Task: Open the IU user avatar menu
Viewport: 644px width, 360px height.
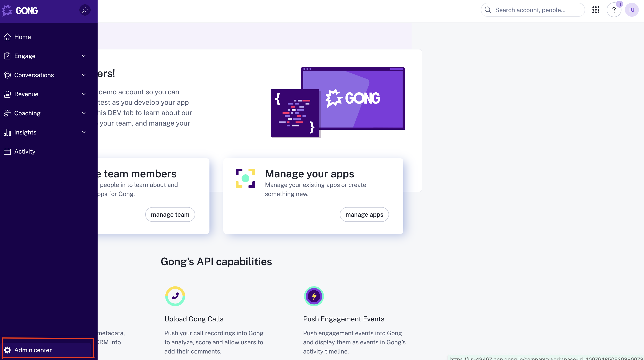Action: point(632,10)
